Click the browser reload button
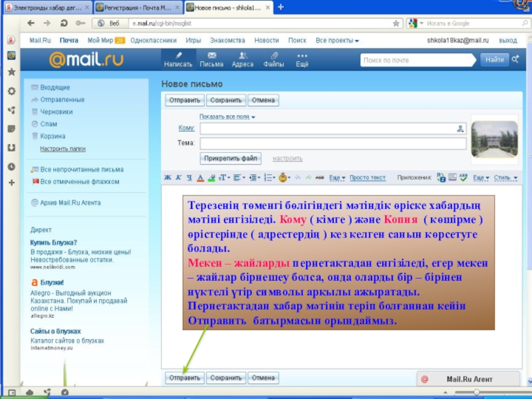This screenshot has width=532, height=399. tap(65, 23)
